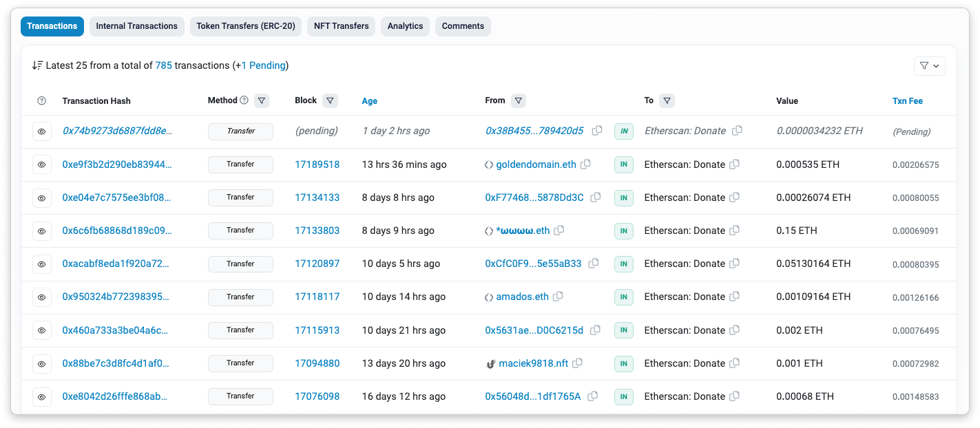Click the question mark icon above eye column

[x=41, y=100]
